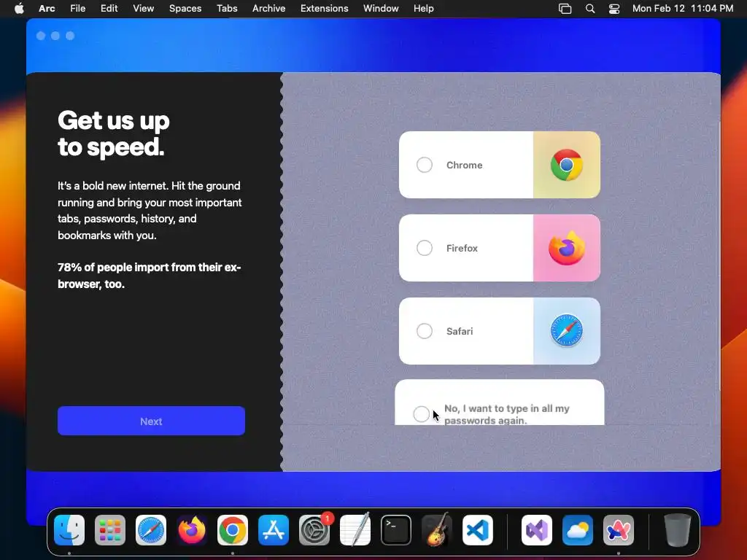This screenshot has height=560, width=747.
Task: Open the Tabs menu
Action: click(x=227, y=9)
